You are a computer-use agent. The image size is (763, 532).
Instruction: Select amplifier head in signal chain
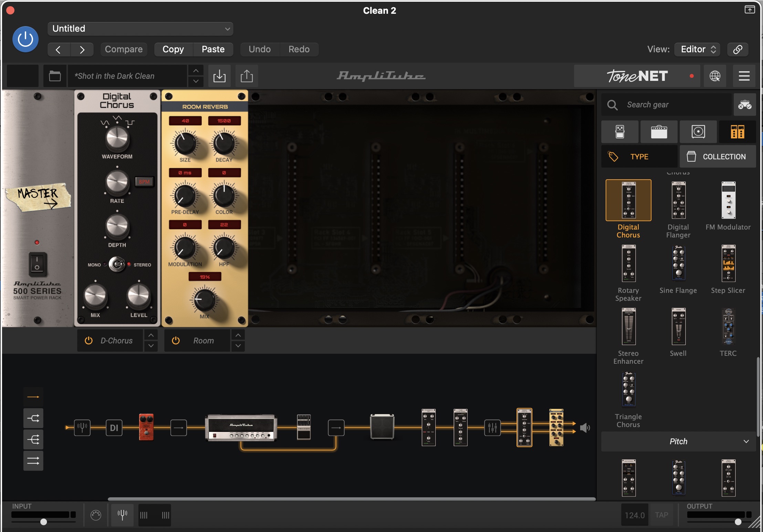pyautogui.click(x=241, y=428)
